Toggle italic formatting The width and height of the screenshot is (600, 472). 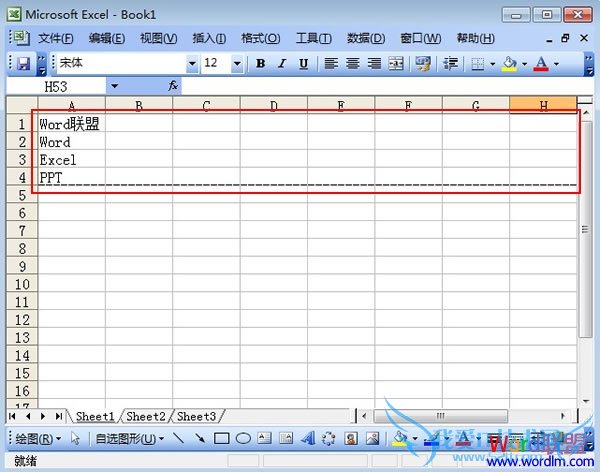(280, 63)
